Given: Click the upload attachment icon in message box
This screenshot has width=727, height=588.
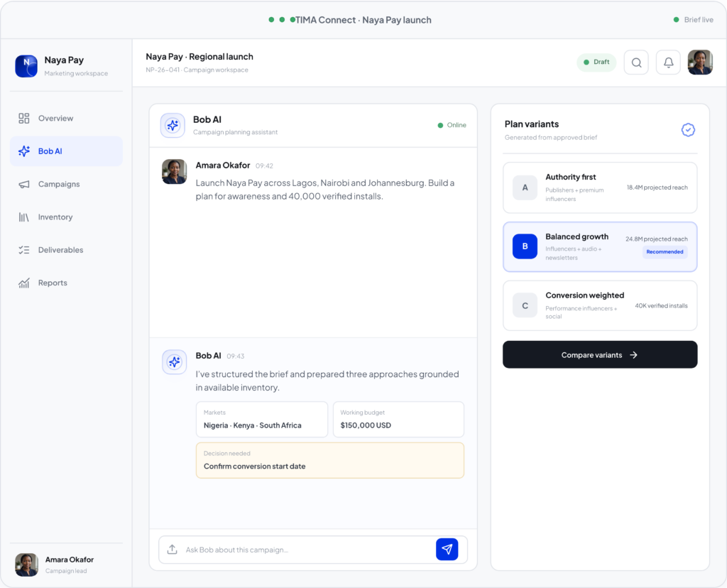Looking at the screenshot, I should (x=172, y=550).
